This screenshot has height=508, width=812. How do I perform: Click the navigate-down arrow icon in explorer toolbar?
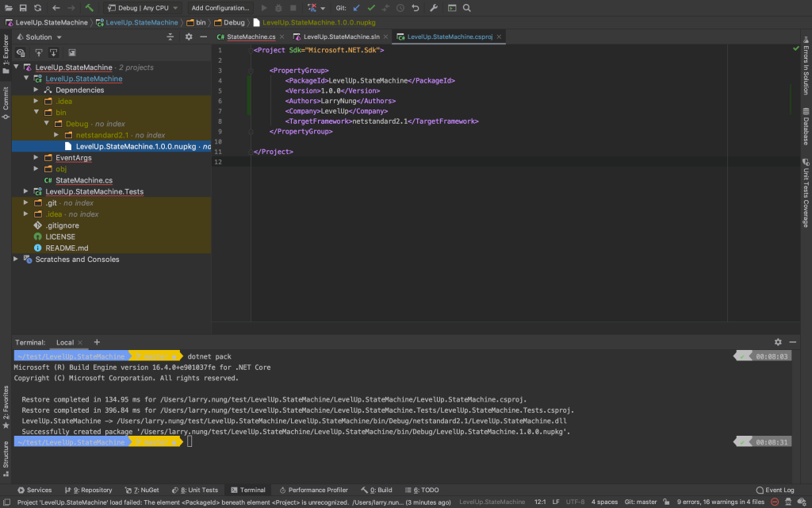point(53,52)
